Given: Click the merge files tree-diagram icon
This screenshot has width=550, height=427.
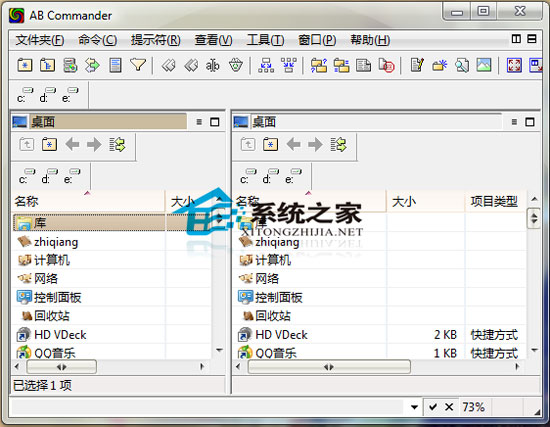Looking at the screenshot, I should 289,65.
